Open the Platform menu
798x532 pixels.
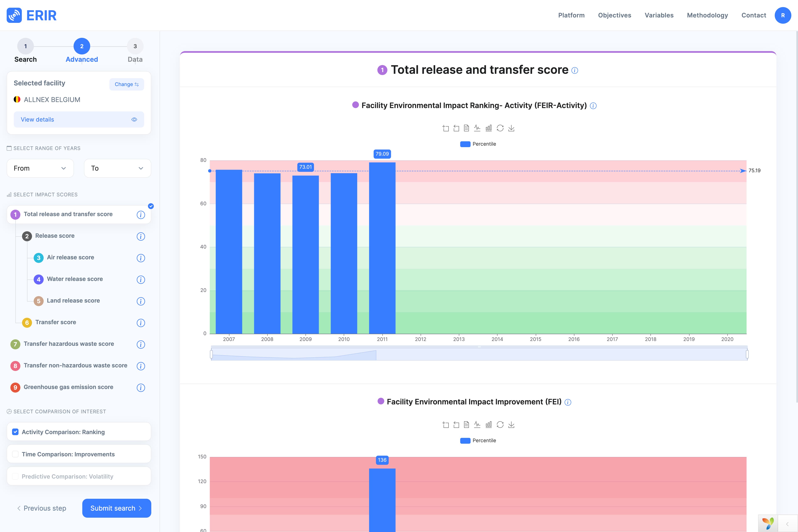[x=571, y=15]
